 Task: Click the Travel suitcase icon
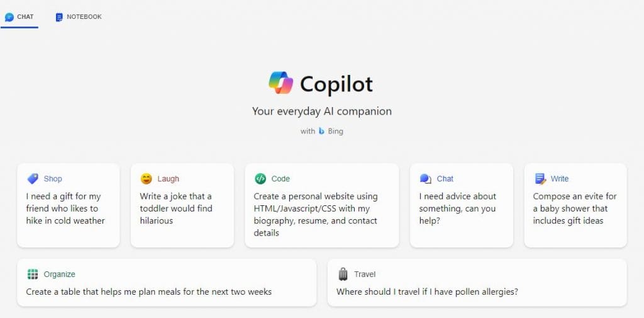pos(343,274)
